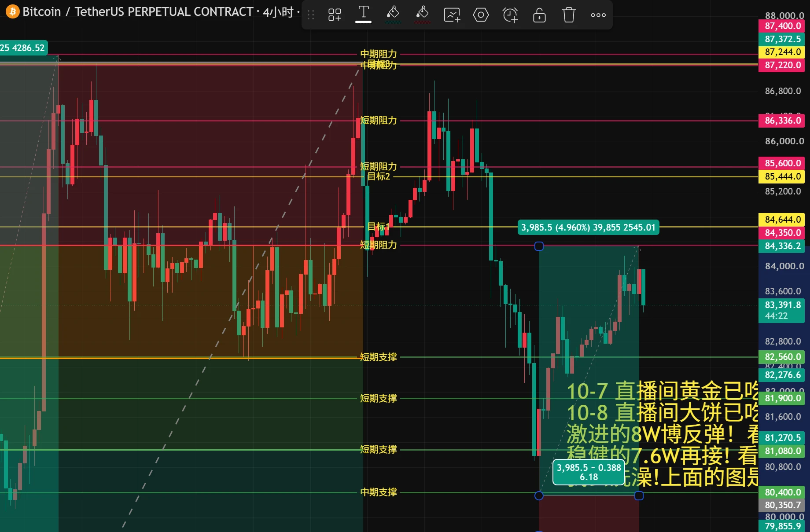Grab the entry-left circle handle of the position

(539, 496)
